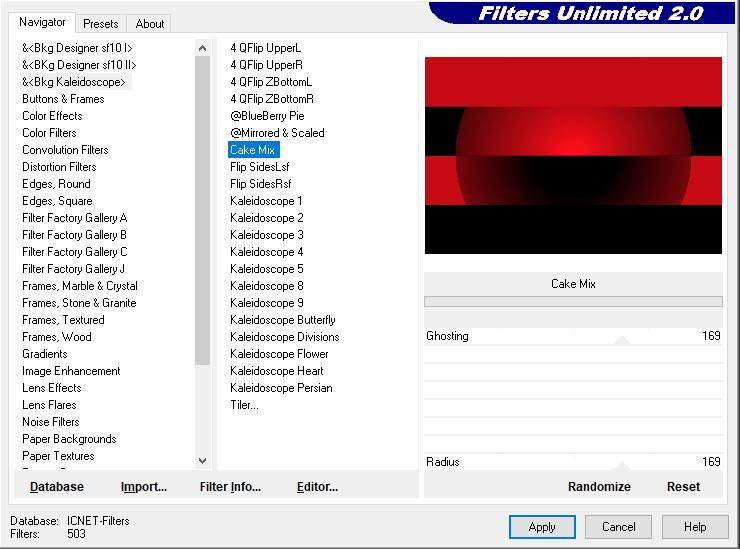The image size is (740, 549).
Task: Select Lens Effects category
Action: [51, 388]
